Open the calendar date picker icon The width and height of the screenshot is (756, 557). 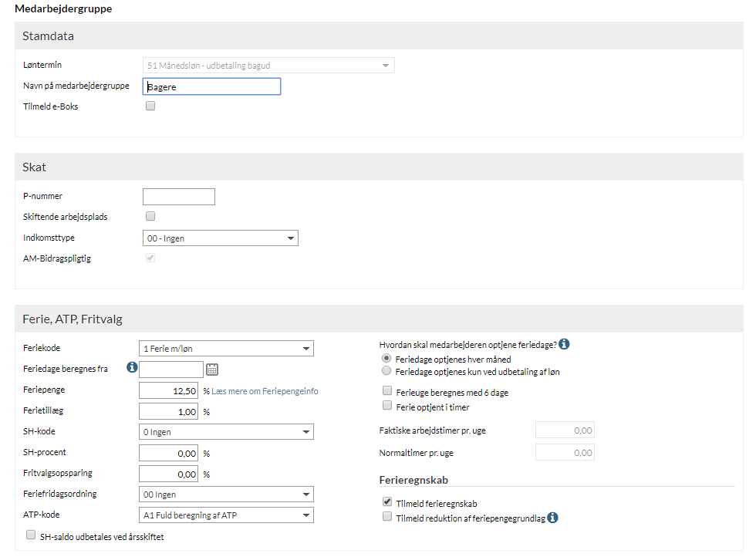tap(212, 370)
